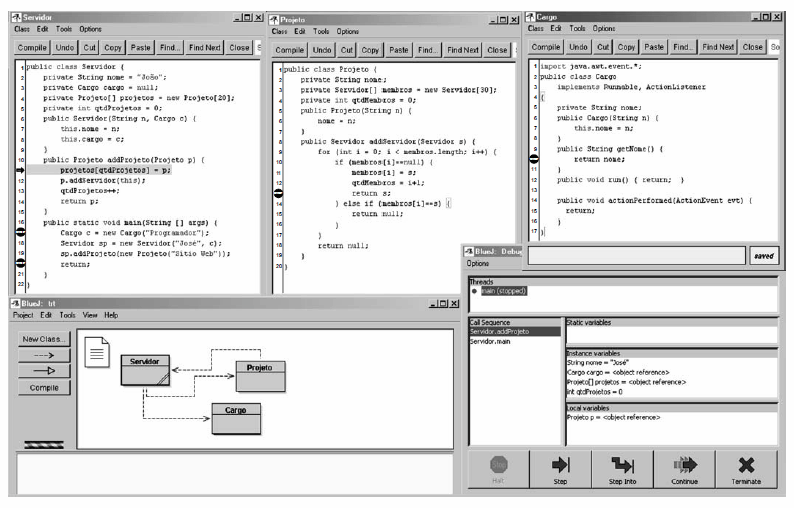Open the View menu in BlueJ main window

pos(90,315)
